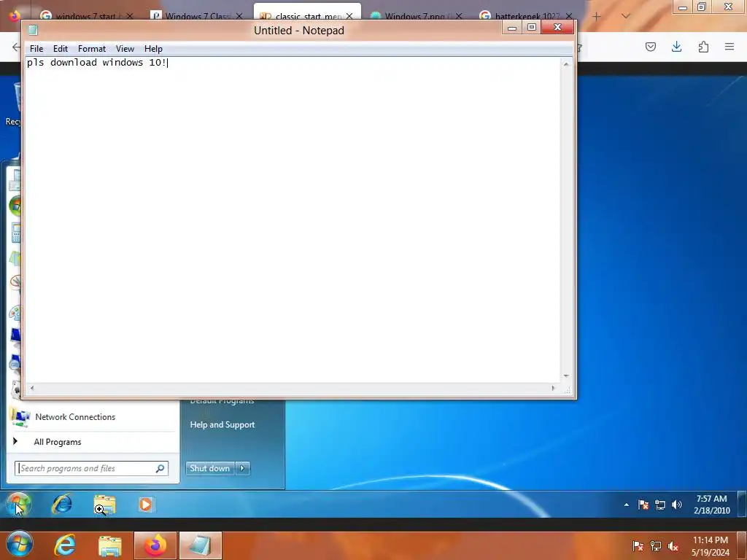Click the network icon in bottom system tray
Screen dimensions: 747x560
(x=656, y=546)
